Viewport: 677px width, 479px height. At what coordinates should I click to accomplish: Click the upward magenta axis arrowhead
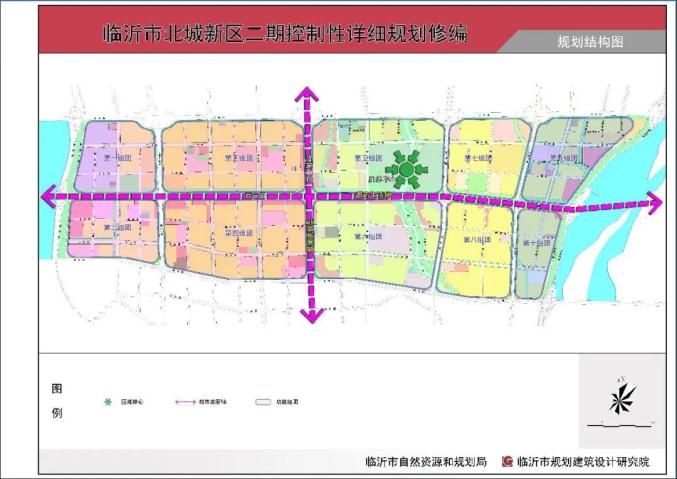tap(309, 95)
